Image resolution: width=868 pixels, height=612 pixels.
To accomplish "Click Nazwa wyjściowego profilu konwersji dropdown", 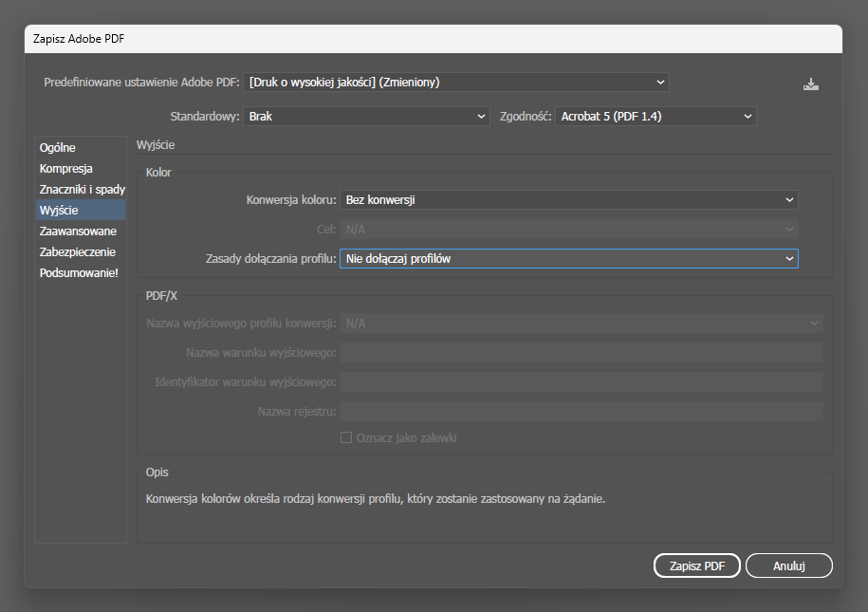I will pos(581,324).
